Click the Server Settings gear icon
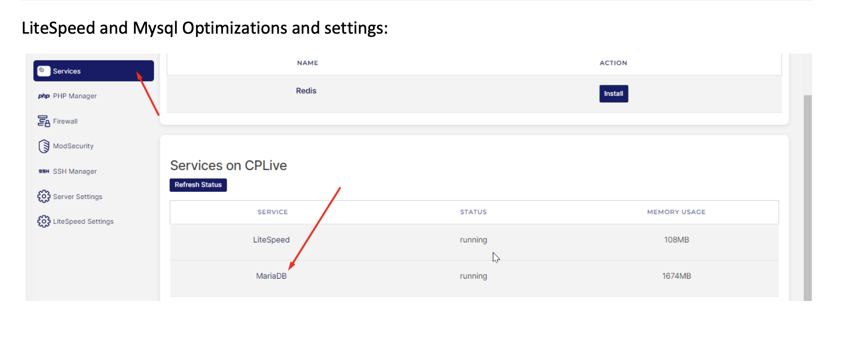The image size is (868, 339). (43, 196)
